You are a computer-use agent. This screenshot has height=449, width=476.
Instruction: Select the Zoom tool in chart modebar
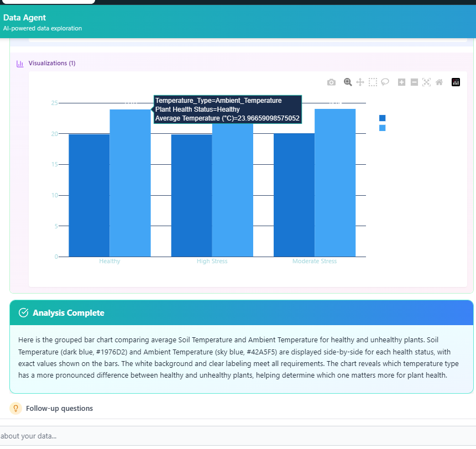pos(348,82)
